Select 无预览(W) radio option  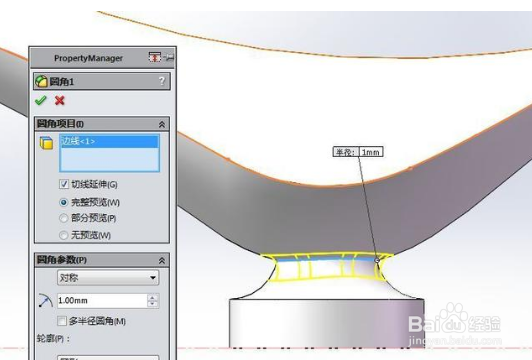coord(63,235)
